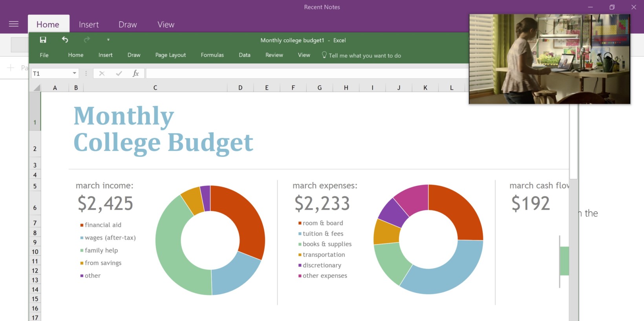Select column C header
644x321 pixels.
pyautogui.click(x=155, y=88)
